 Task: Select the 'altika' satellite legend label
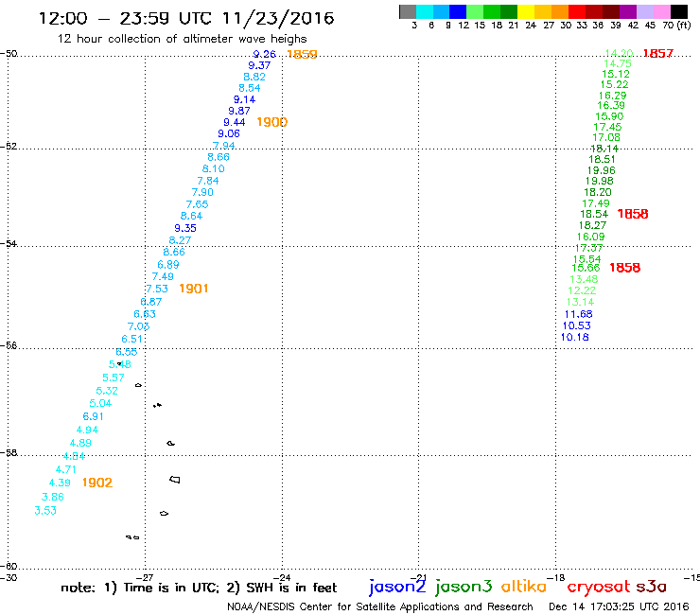click(x=524, y=586)
